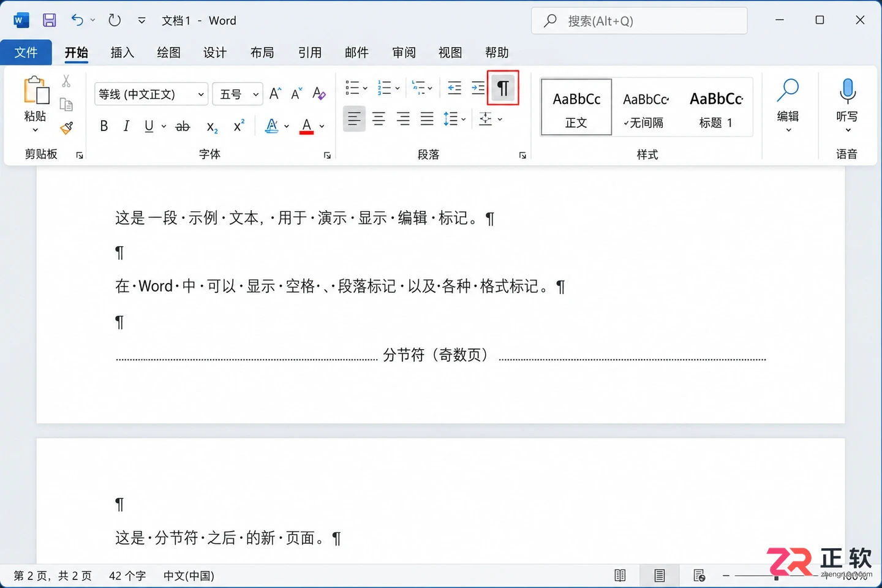Image resolution: width=882 pixels, height=588 pixels.
Task: Apply subscript formatting
Action: (212, 127)
